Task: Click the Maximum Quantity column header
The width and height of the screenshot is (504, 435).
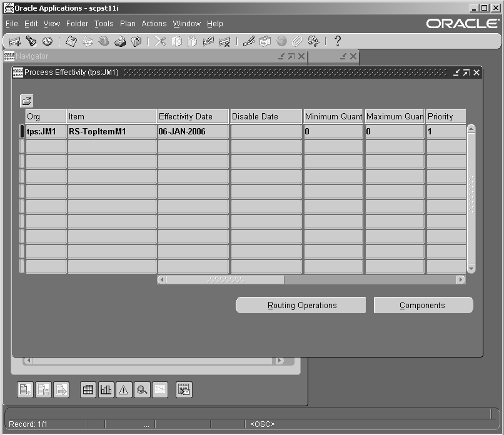Action: (x=395, y=116)
